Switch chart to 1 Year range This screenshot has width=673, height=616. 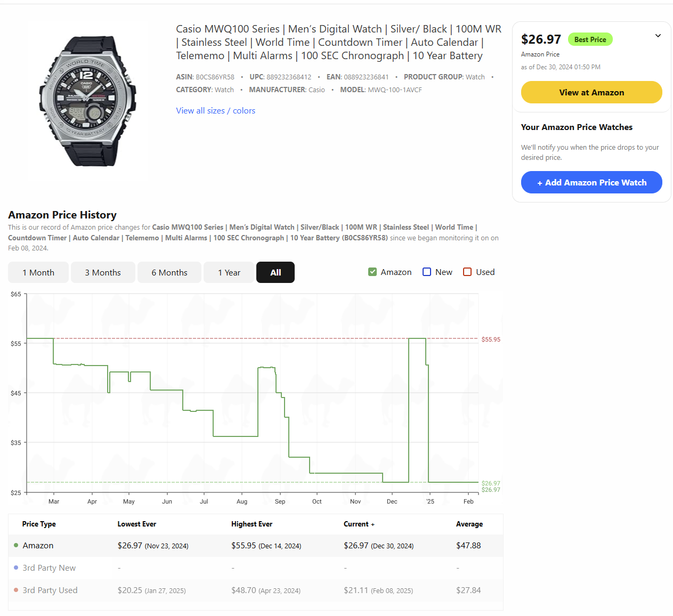click(229, 272)
